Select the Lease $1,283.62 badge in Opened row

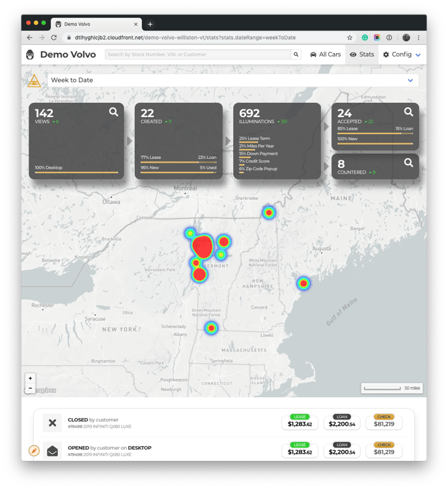[300, 450]
